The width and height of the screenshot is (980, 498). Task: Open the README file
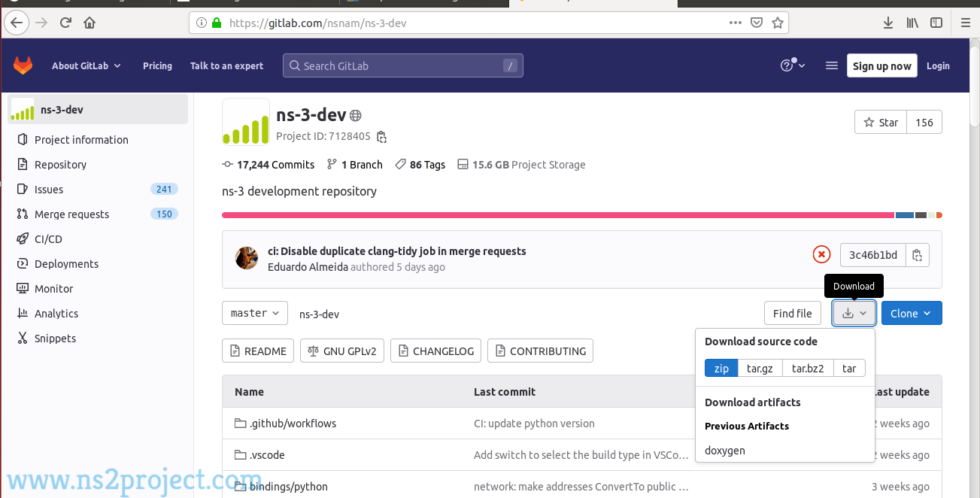[258, 351]
